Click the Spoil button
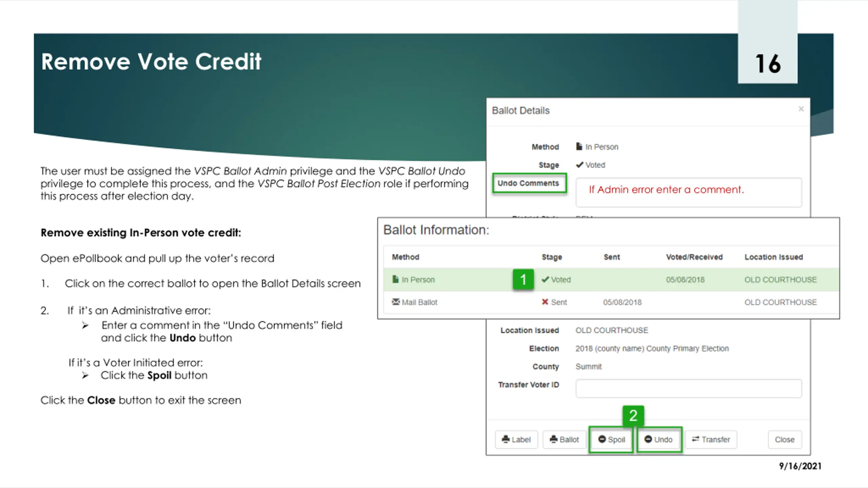Image resolution: width=868 pixels, height=488 pixels. [x=611, y=440]
